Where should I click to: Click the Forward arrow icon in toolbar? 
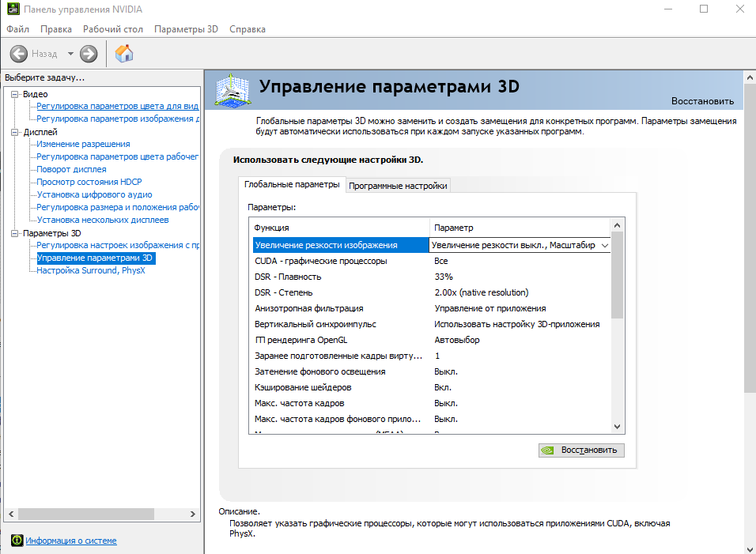pyautogui.click(x=89, y=54)
